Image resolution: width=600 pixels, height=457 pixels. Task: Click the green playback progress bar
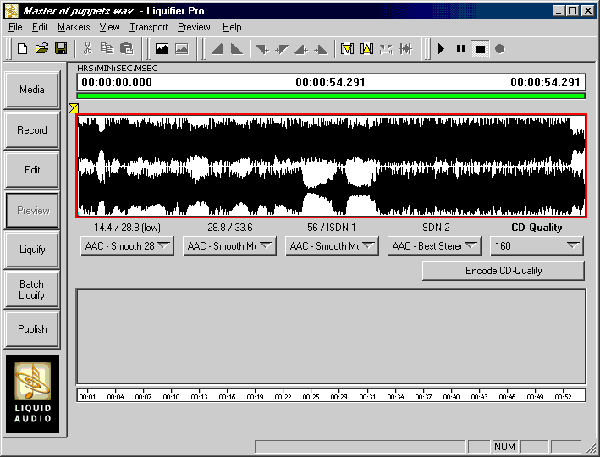tap(330, 96)
